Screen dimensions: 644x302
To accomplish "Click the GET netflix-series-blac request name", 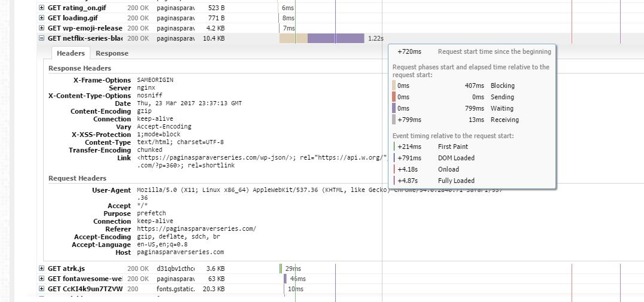I will (x=85, y=38).
